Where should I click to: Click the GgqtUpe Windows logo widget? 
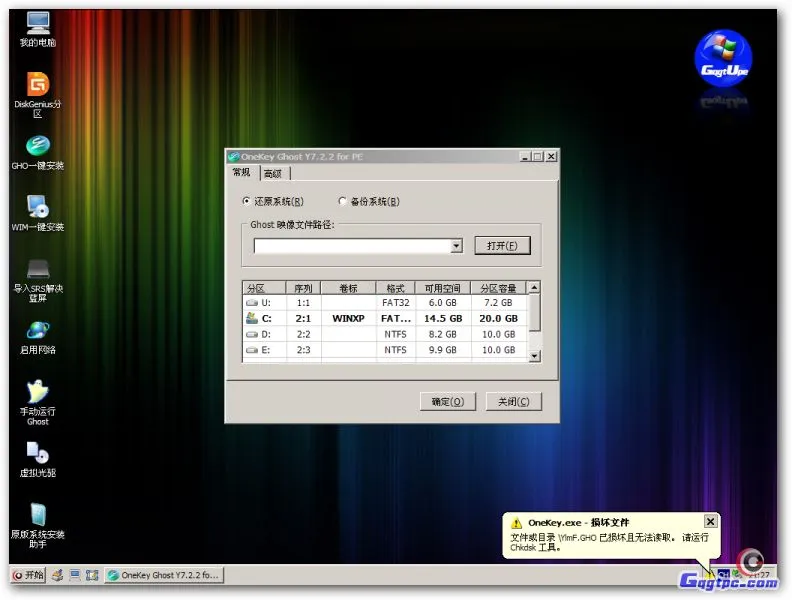(723, 58)
